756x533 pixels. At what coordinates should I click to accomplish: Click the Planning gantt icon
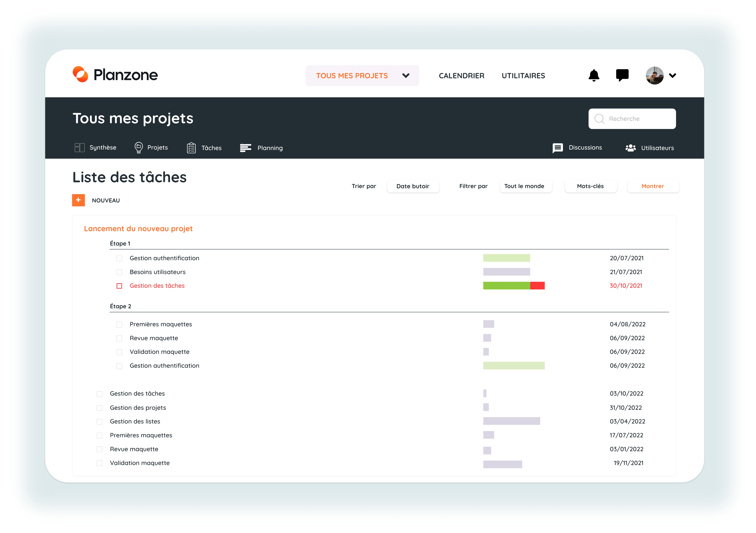[x=246, y=148]
